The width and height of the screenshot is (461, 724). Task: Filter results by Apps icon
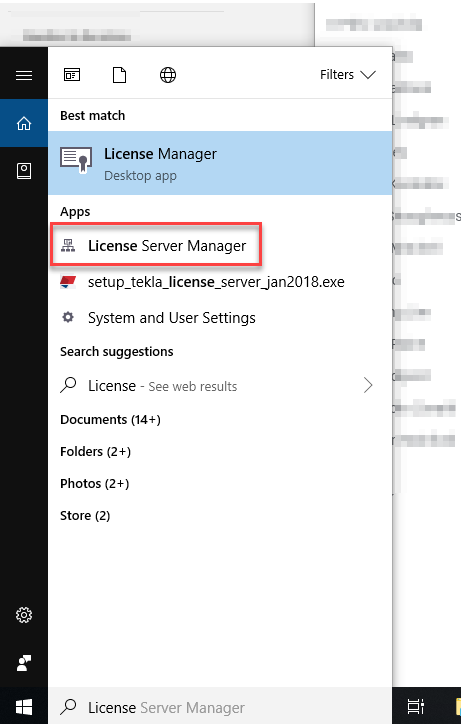pyautogui.click(x=72, y=74)
